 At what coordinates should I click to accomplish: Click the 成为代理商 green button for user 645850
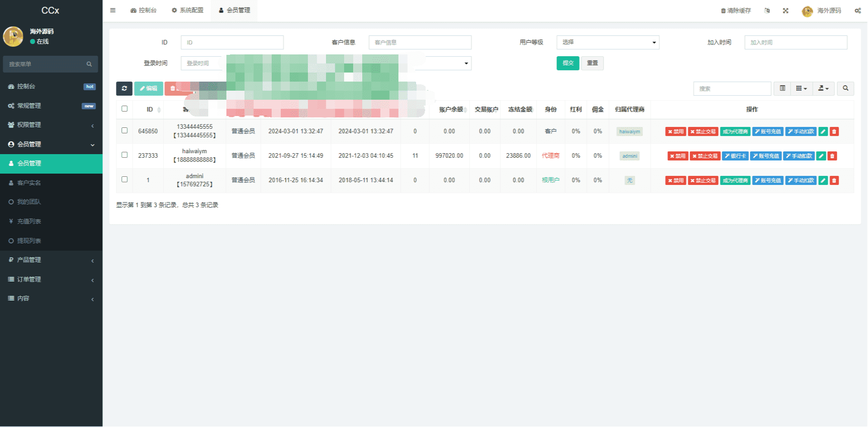tap(735, 131)
